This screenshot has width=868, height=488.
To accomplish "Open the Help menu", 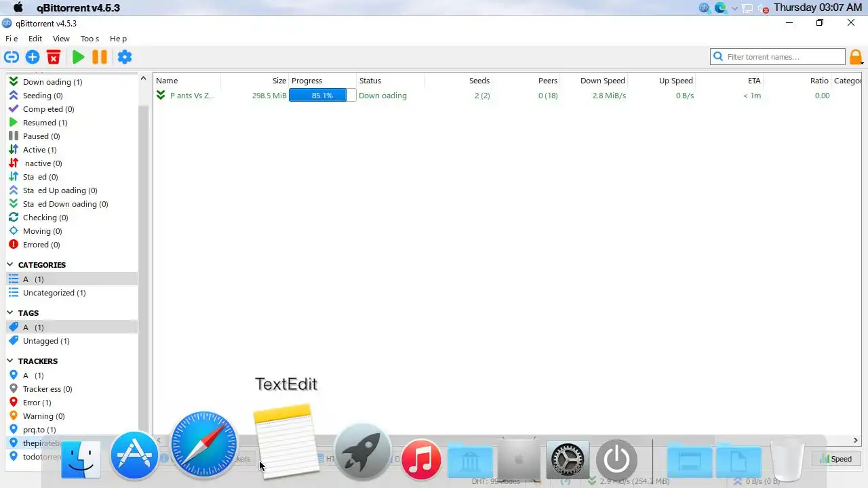I will coord(118,39).
